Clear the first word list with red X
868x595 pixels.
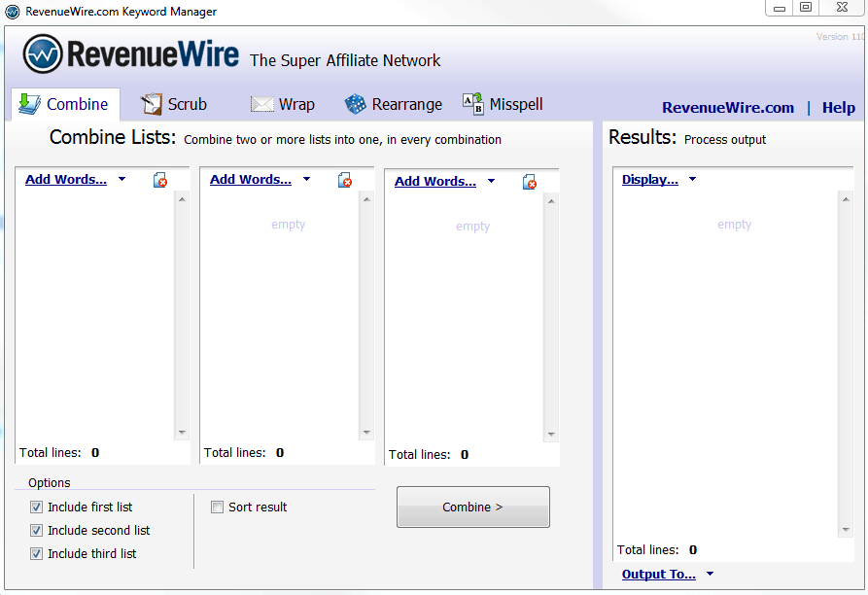(x=159, y=181)
